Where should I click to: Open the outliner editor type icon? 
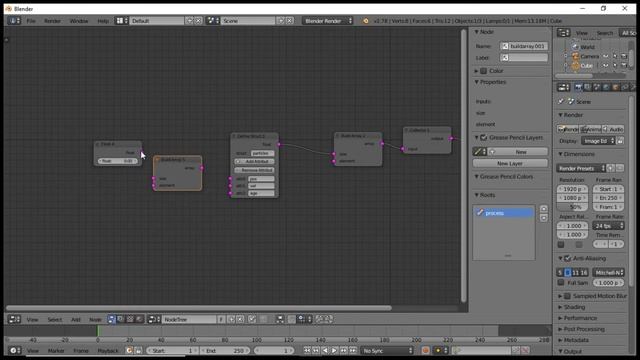point(564,33)
